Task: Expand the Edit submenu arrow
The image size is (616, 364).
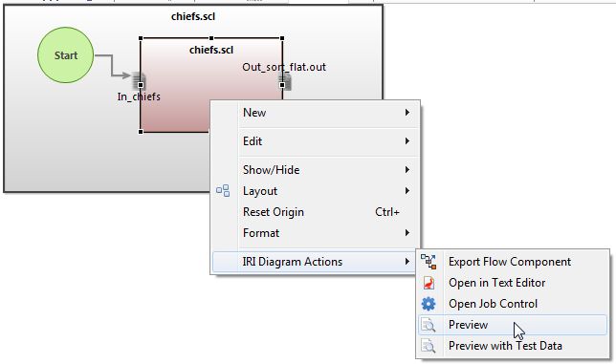Action: tap(407, 140)
